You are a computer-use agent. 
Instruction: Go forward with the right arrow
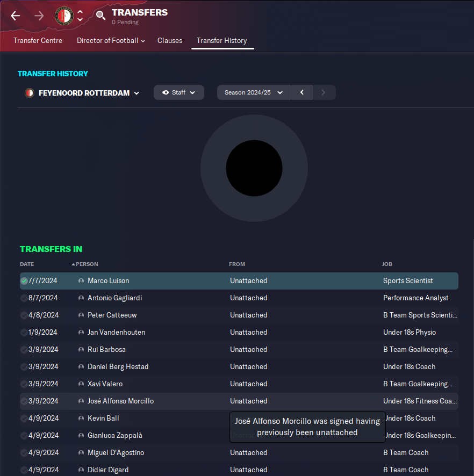click(x=39, y=16)
